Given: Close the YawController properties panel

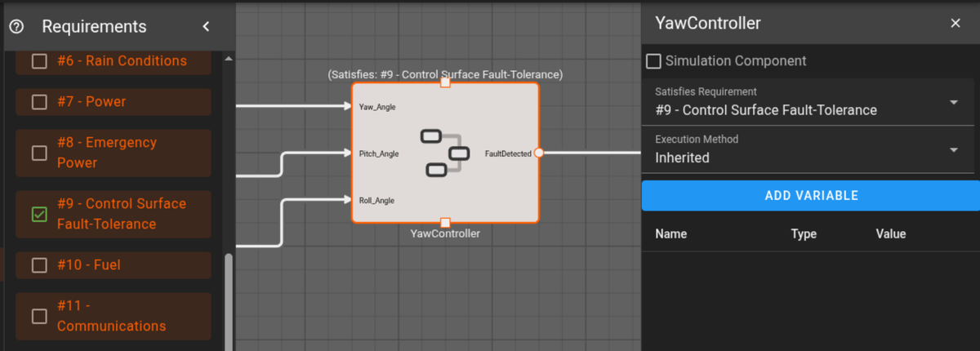Looking at the screenshot, I should pos(955,23).
